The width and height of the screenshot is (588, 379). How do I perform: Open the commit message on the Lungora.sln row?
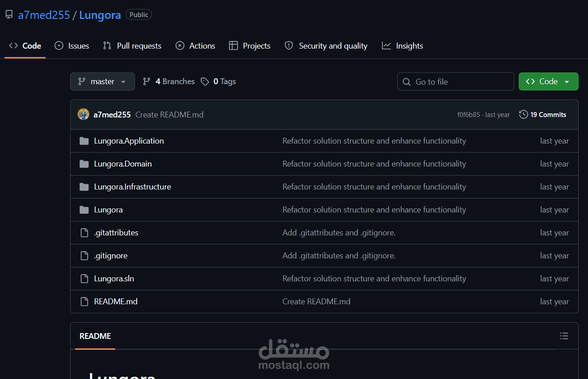[x=374, y=279]
